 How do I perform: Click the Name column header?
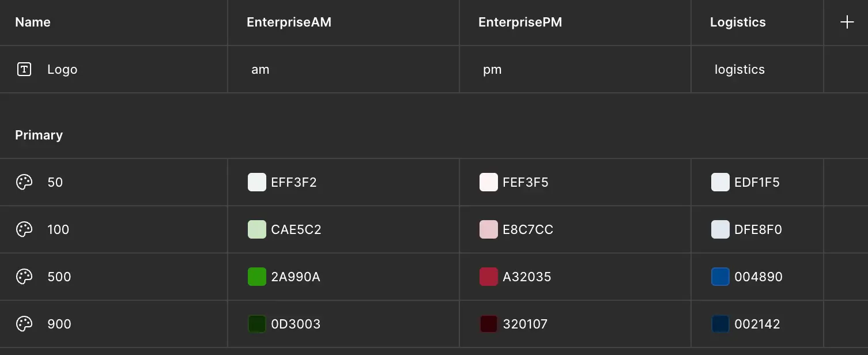[x=33, y=22]
